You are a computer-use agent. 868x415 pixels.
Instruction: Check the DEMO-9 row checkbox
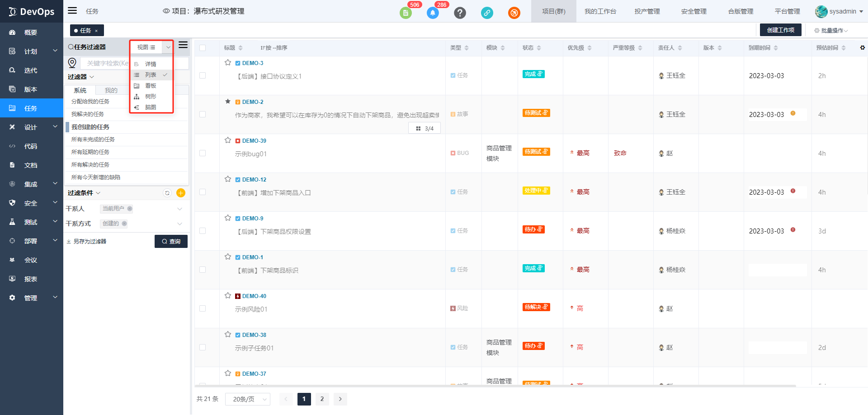(x=203, y=231)
